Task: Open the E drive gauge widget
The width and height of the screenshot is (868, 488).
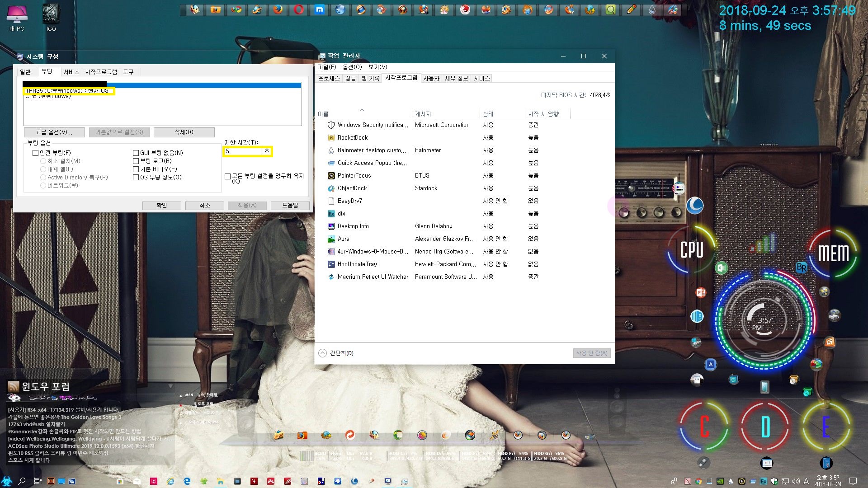Action: pyautogui.click(x=826, y=426)
